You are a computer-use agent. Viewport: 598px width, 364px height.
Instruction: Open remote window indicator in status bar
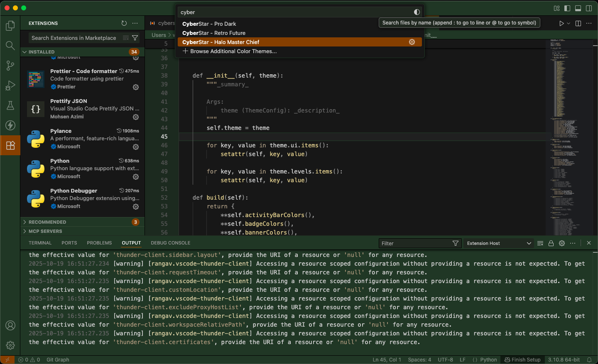pos(7,360)
